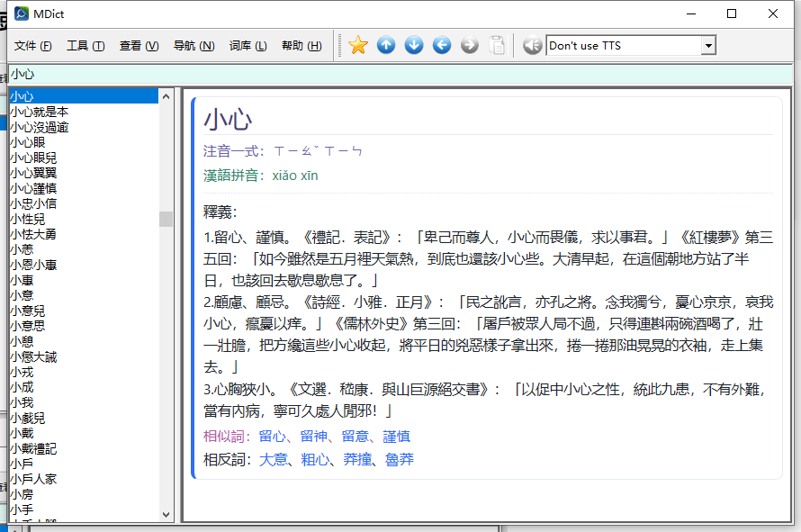801x532 pixels.
Task: Open the 帮助 (H) menu
Action: (301, 46)
